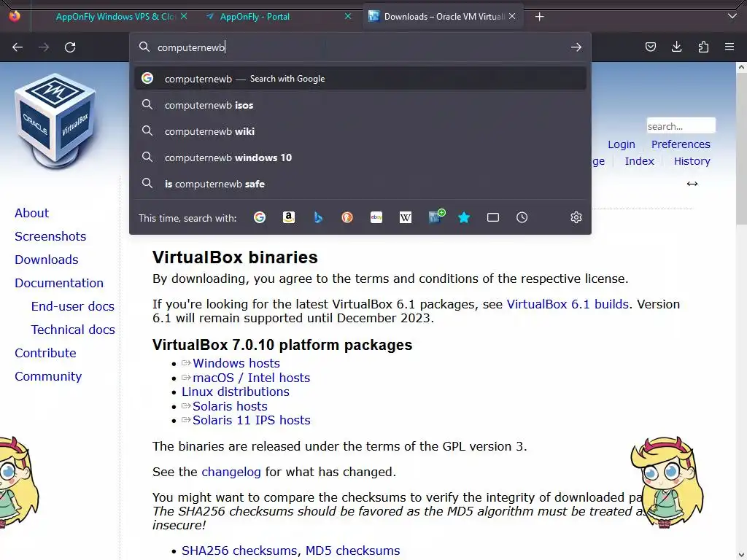Open the Linux distributions link
Image resolution: width=747 pixels, height=560 pixels.
point(236,392)
